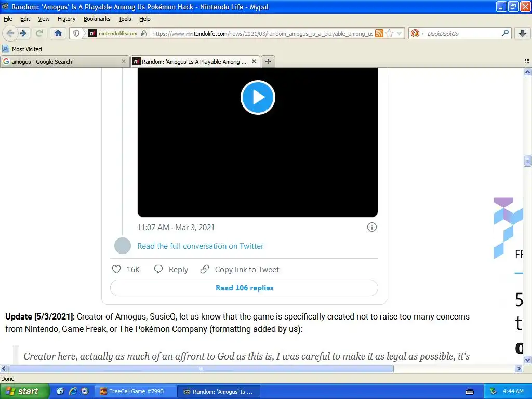The width and height of the screenshot is (532, 399).
Task: Click the search magnifier icon
Action: tap(505, 33)
